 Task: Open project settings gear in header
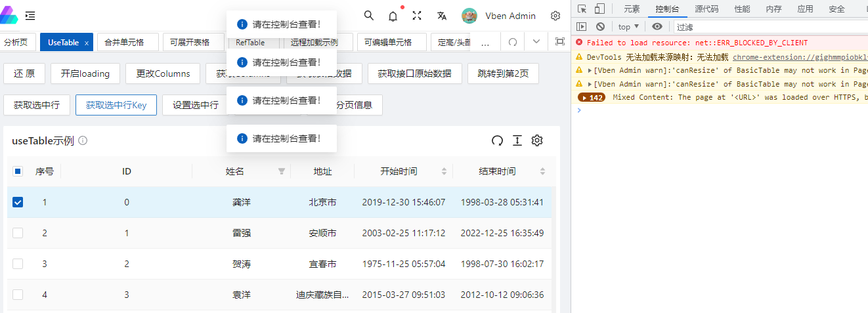click(555, 16)
